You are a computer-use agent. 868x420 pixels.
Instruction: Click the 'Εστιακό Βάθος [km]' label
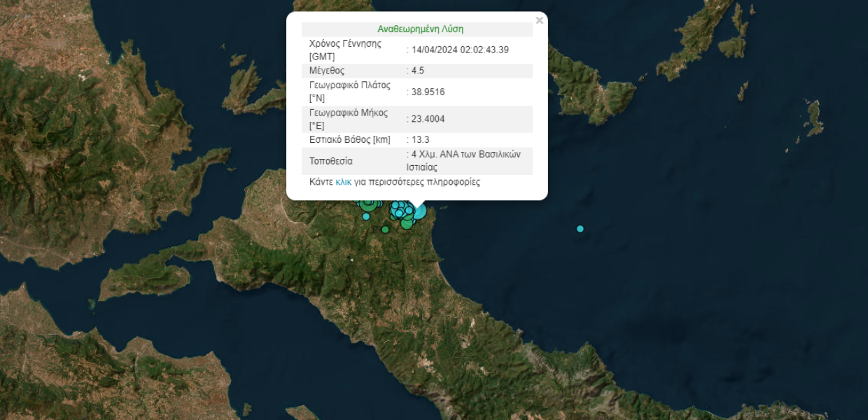pos(350,140)
